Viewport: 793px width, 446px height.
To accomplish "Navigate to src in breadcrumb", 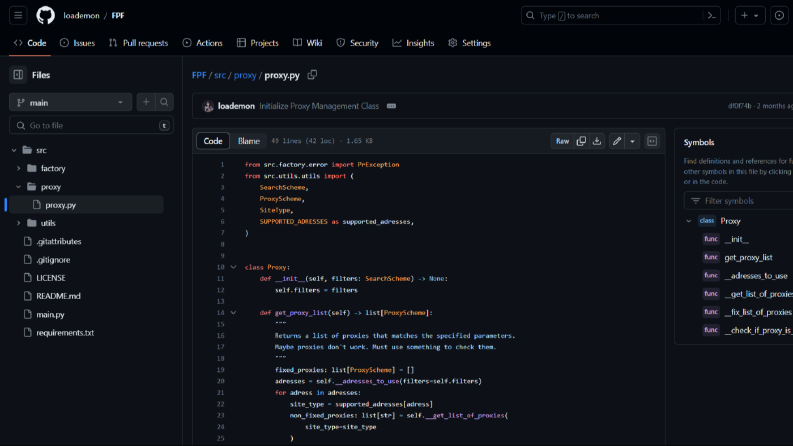I will [219, 75].
